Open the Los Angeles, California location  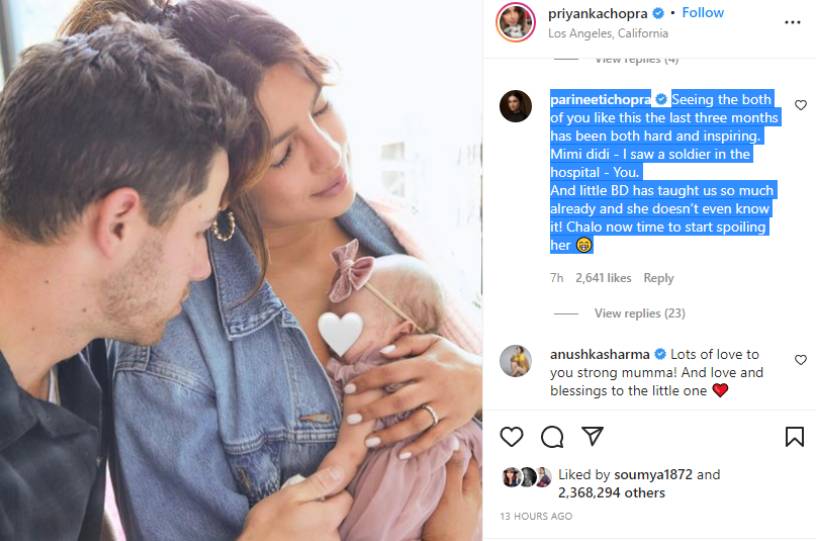608,33
